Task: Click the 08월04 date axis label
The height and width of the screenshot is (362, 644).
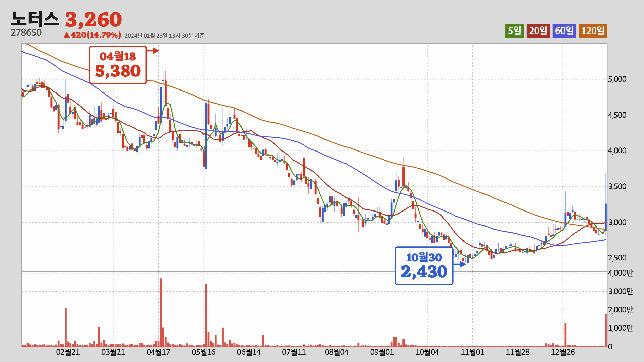Action: point(337,352)
